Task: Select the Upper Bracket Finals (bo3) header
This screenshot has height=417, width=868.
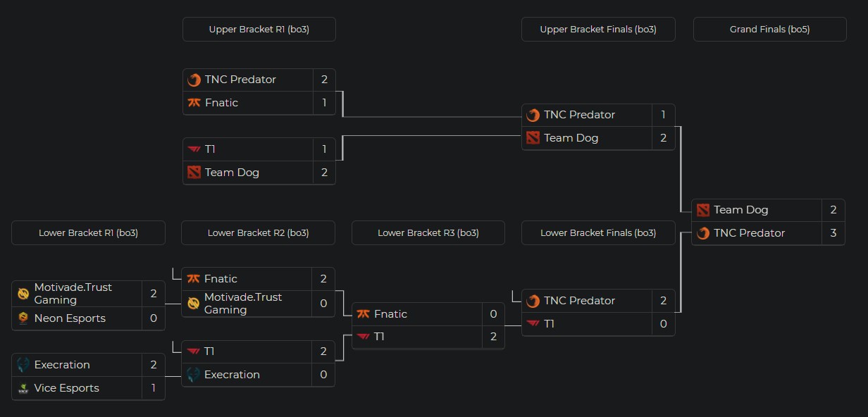Action: pyautogui.click(x=598, y=30)
